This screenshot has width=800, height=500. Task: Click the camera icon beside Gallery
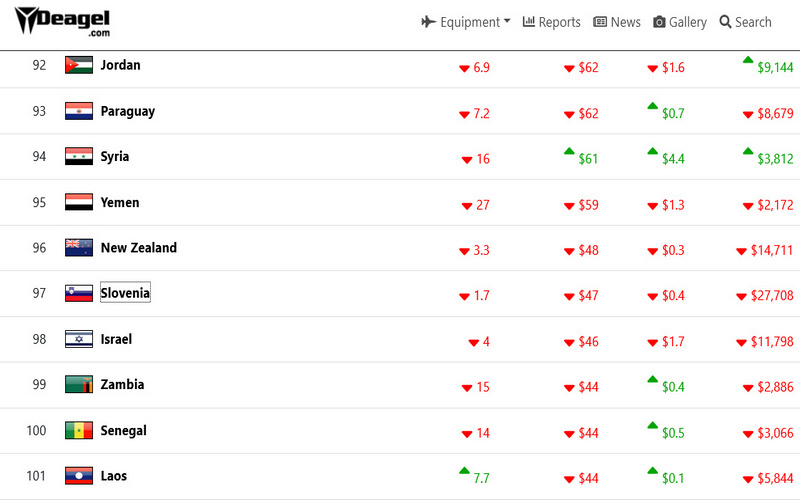pyautogui.click(x=659, y=22)
